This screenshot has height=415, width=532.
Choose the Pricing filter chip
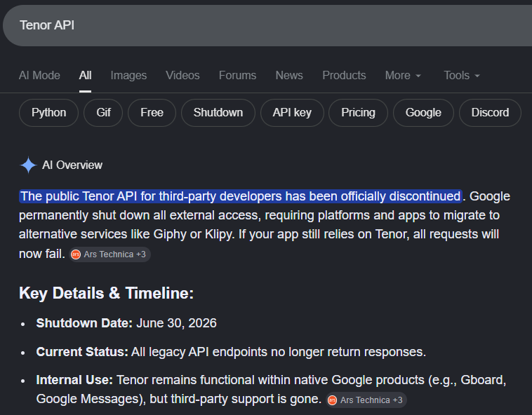(x=358, y=113)
